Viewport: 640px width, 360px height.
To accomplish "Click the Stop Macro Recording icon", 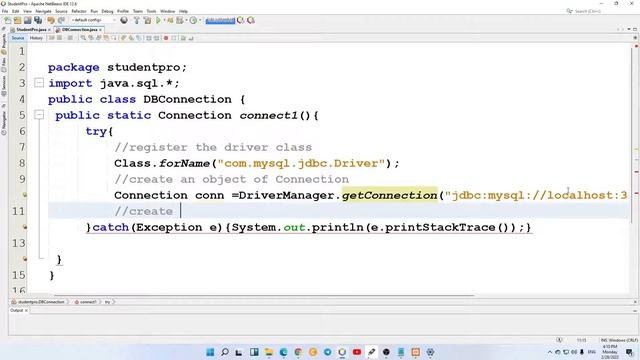I will pos(173,38).
